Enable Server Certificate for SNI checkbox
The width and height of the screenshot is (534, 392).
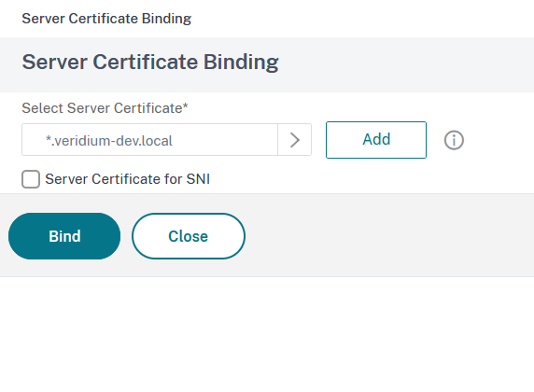coord(31,179)
